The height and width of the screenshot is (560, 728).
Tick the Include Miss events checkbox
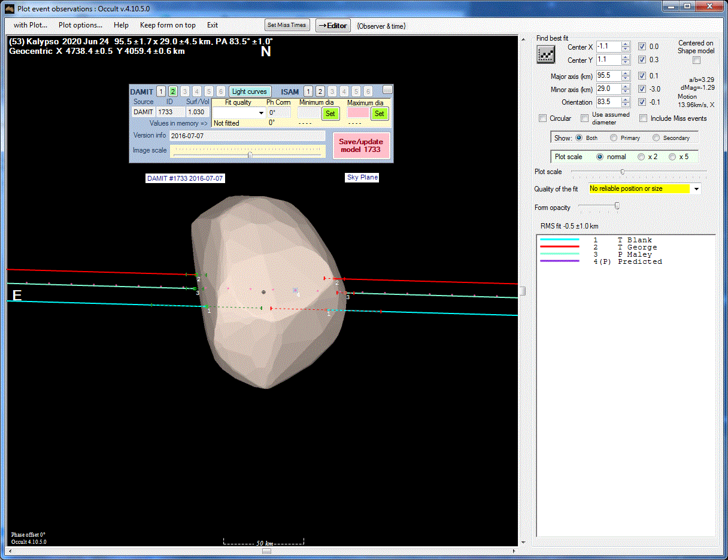[x=644, y=118]
